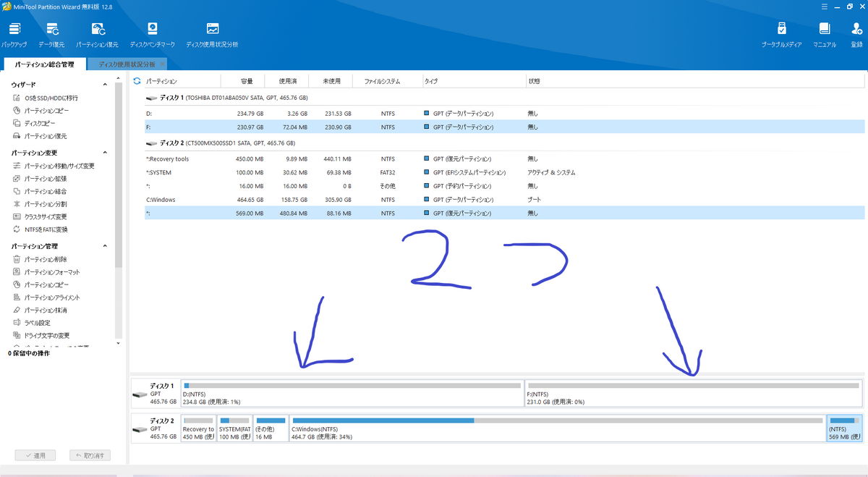The height and width of the screenshot is (477, 868).
Task: Choose ドライブ文字の変更 in sidebar
Action: pyautogui.click(x=42, y=335)
